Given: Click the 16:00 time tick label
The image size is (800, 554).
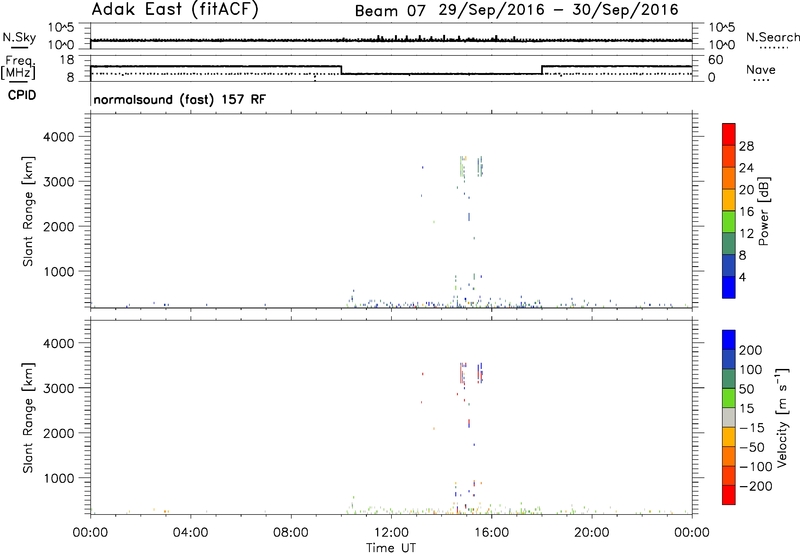Looking at the screenshot, I should click(x=491, y=533).
